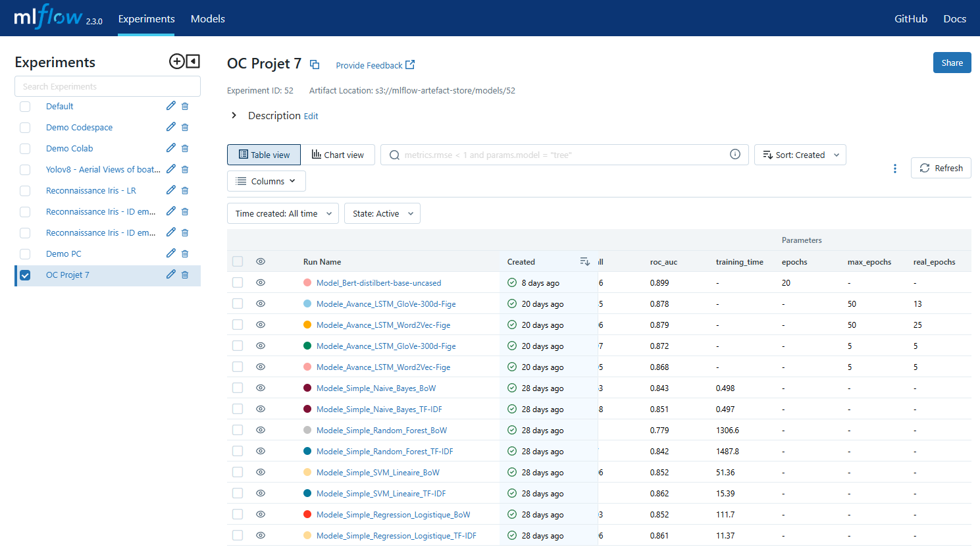Expand the Description section chevron
Screen dimensions: 980x553
pos(234,115)
